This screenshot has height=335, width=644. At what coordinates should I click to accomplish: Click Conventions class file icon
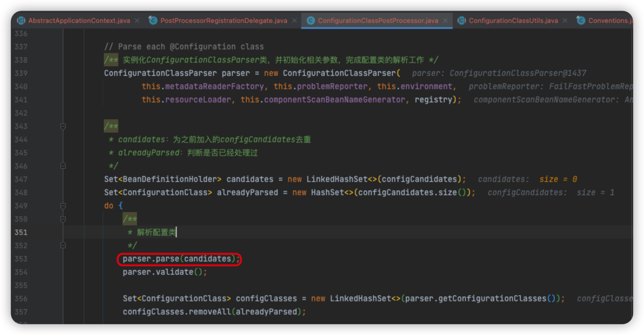click(580, 21)
